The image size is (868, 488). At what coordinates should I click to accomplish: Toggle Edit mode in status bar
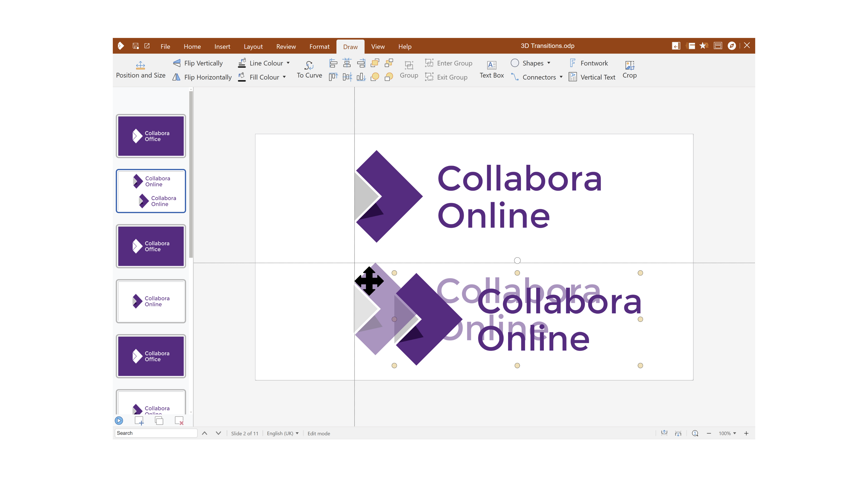tap(318, 434)
